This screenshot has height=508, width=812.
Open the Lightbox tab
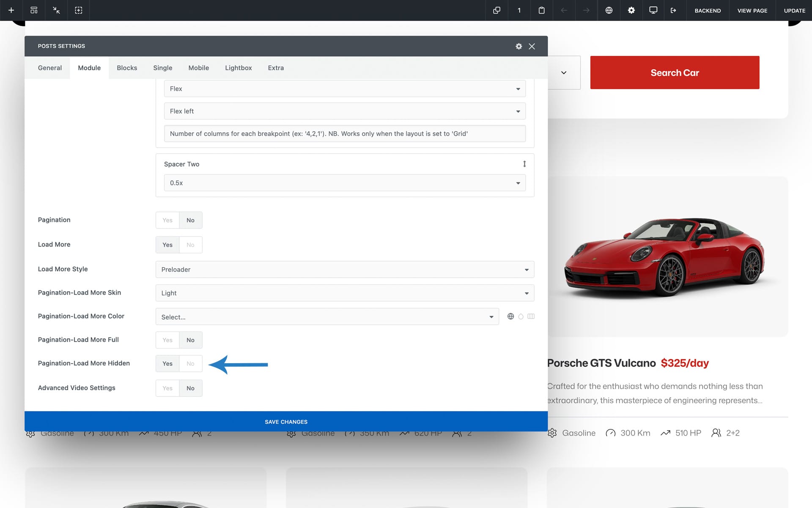click(238, 68)
